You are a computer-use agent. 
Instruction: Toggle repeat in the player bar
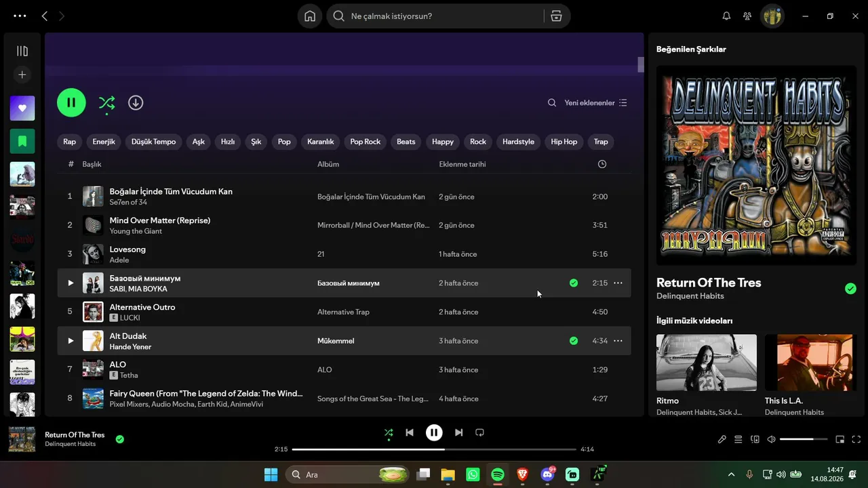[x=480, y=432]
